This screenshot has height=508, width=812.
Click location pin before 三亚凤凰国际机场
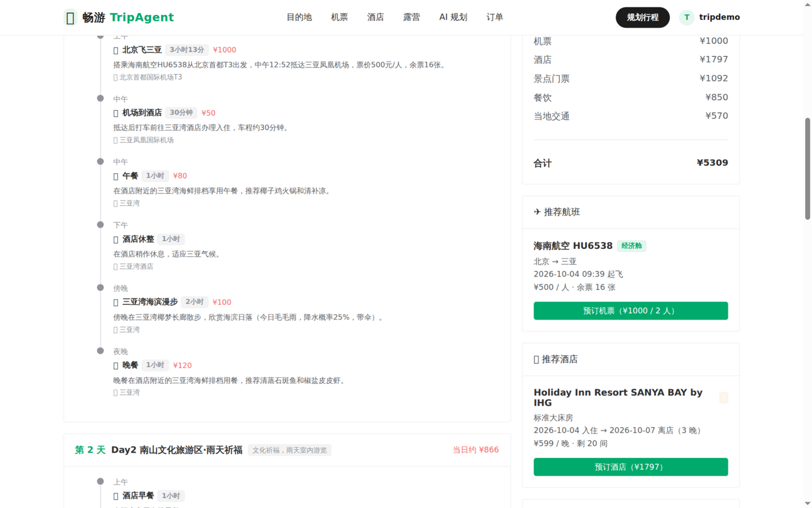pyautogui.click(x=116, y=141)
